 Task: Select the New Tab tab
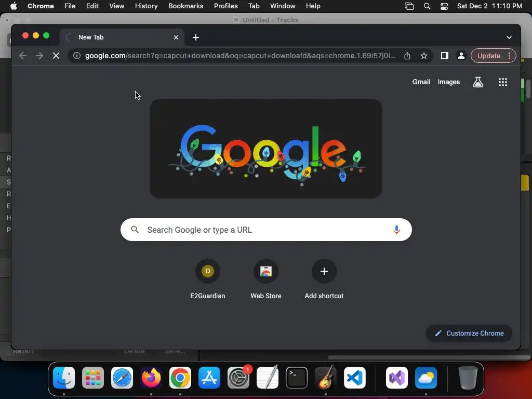tap(122, 37)
